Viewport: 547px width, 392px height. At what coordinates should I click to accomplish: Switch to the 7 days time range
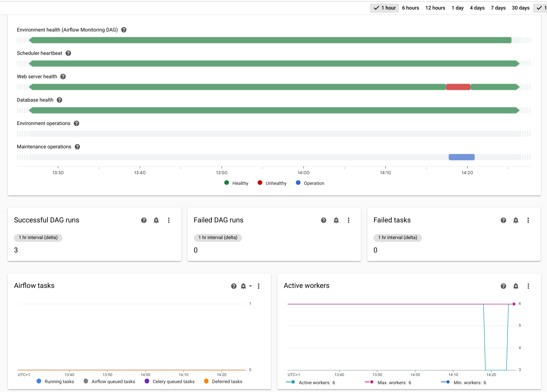point(498,8)
